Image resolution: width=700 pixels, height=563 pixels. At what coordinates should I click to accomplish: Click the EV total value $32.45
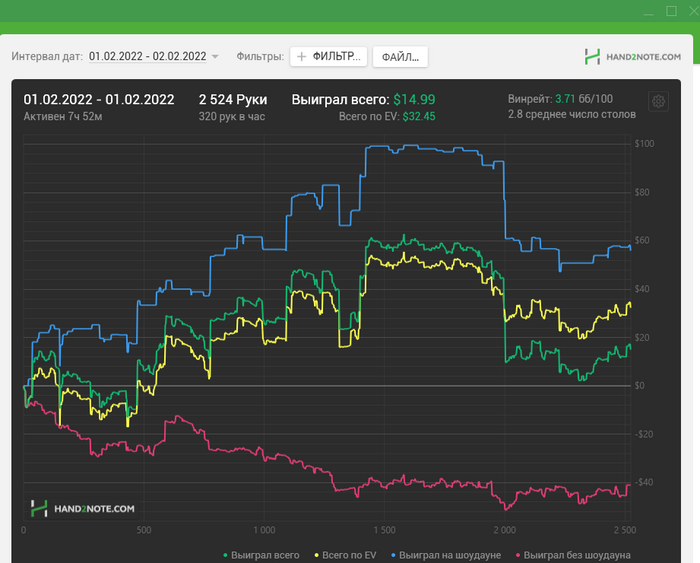click(x=419, y=117)
